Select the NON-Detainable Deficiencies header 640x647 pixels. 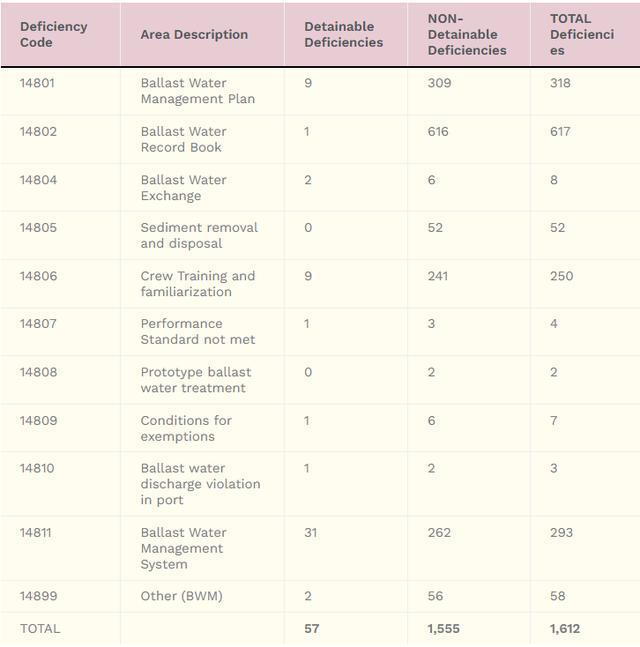467,34
